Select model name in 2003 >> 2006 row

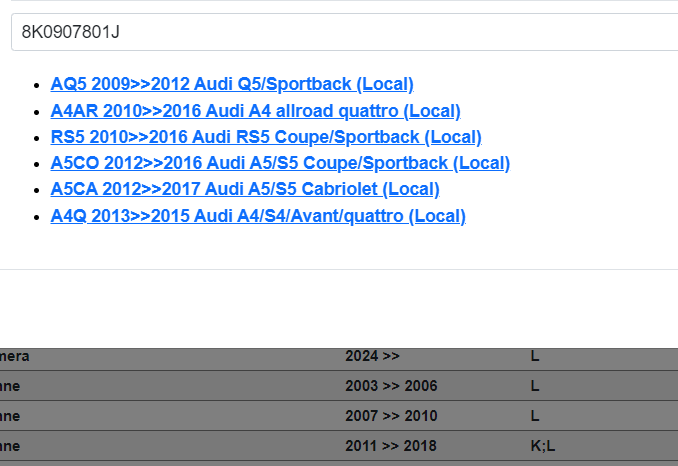point(10,386)
